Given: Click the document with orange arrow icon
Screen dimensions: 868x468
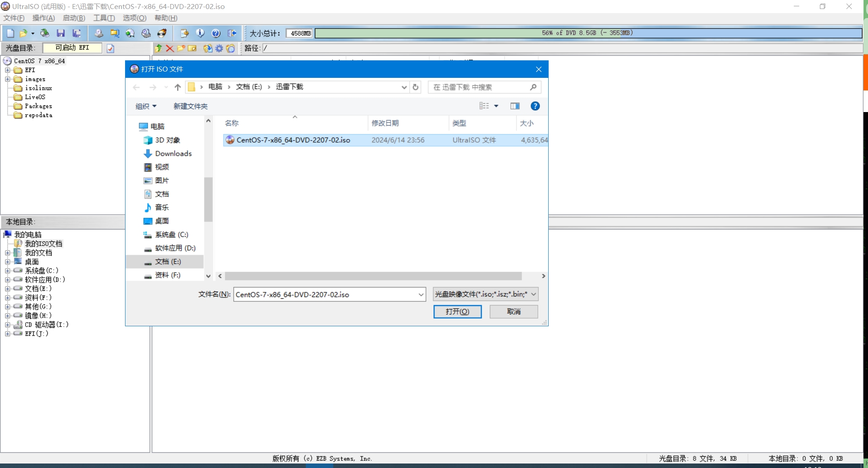Looking at the screenshot, I should point(184,33).
